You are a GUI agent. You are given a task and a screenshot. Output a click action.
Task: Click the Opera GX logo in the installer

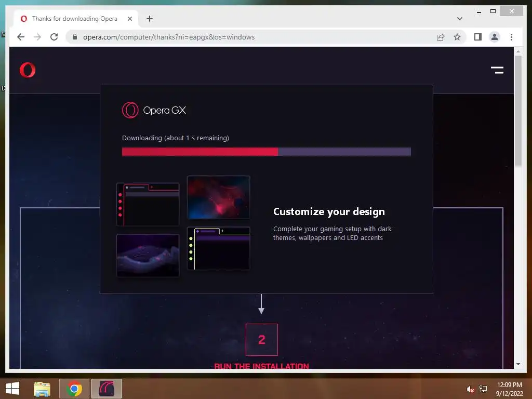click(x=154, y=110)
